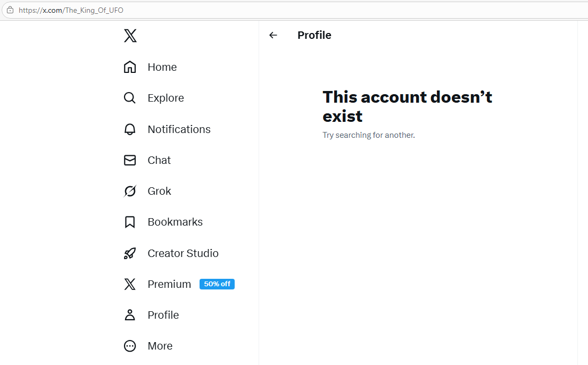The image size is (588, 365).
Task: Go back using the left arrow
Action: (x=273, y=35)
